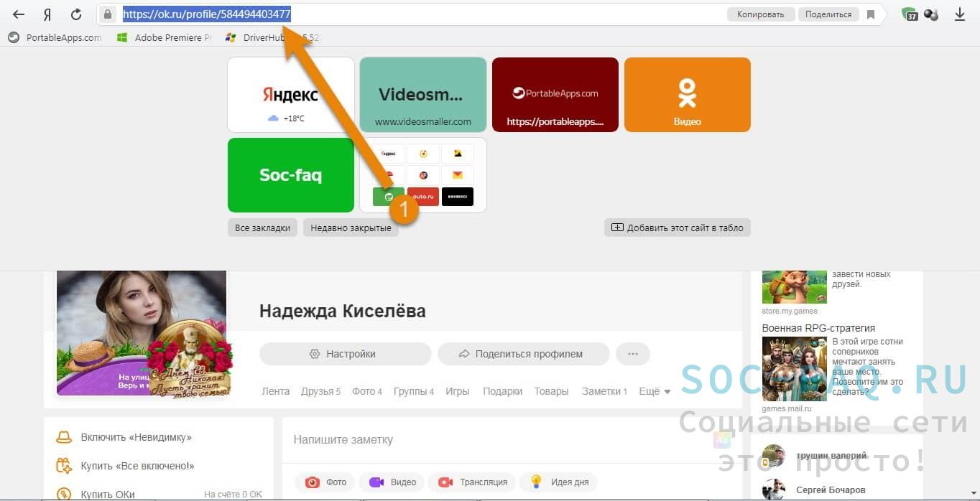Open the Яндекс tile on the tableau
Screen dimensions: 980x501
click(291, 95)
